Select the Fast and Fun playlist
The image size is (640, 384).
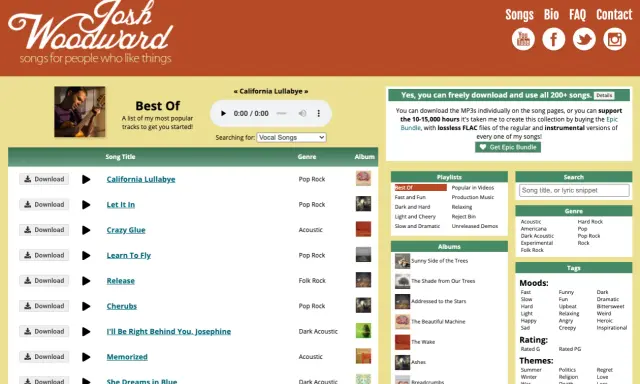(410, 197)
